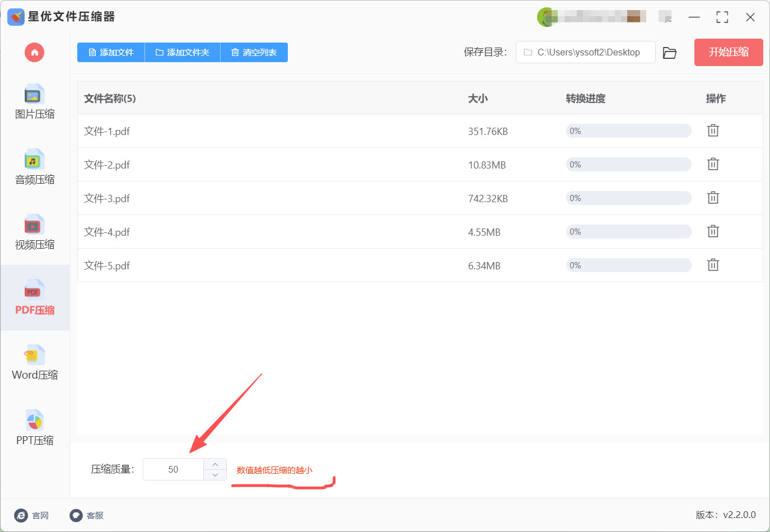
Task: Click the 压缩质量 value field
Action: pos(173,469)
